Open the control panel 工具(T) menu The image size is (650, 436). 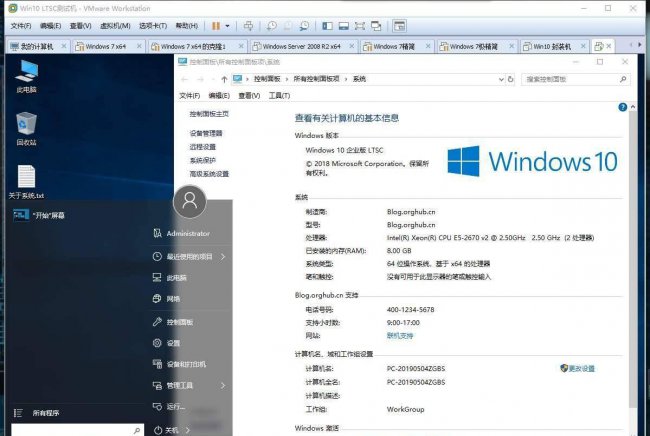pyautogui.click(x=279, y=95)
